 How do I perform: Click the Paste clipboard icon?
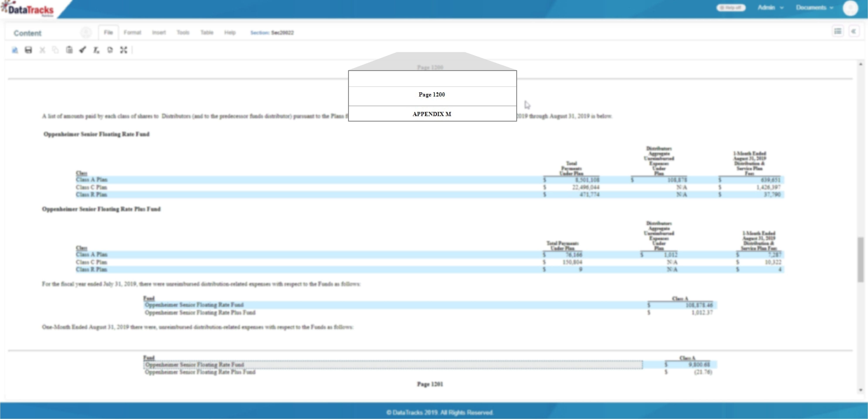point(69,50)
